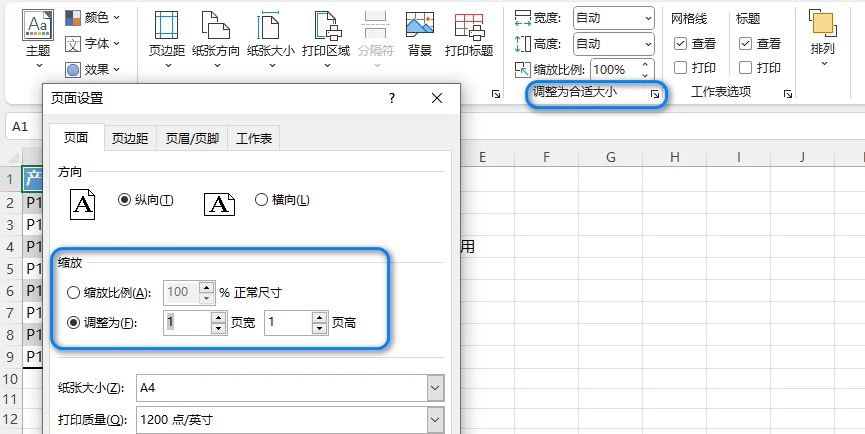Open the 颜色 theme colors menu

click(x=92, y=18)
